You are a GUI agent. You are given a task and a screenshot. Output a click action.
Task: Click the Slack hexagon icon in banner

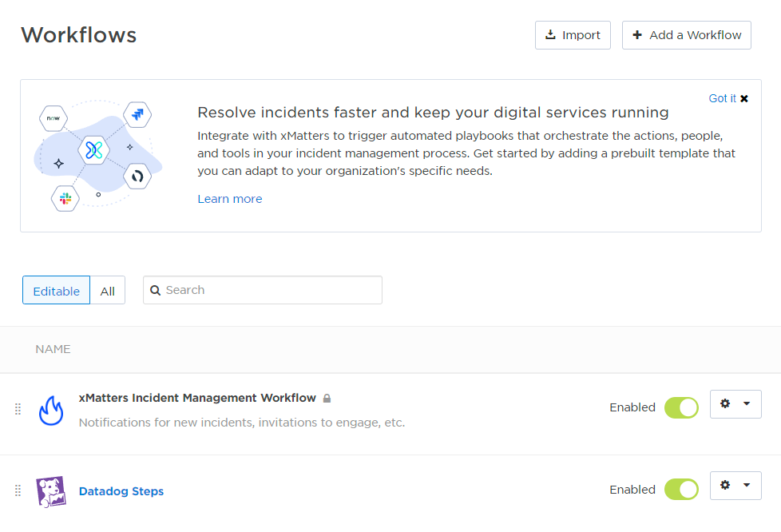(65, 199)
